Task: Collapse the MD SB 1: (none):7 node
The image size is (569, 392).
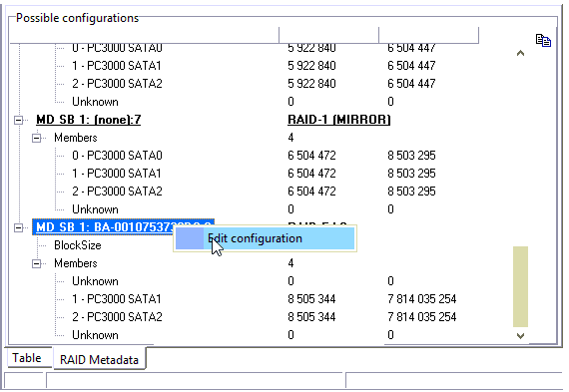Action: pyautogui.click(x=18, y=120)
